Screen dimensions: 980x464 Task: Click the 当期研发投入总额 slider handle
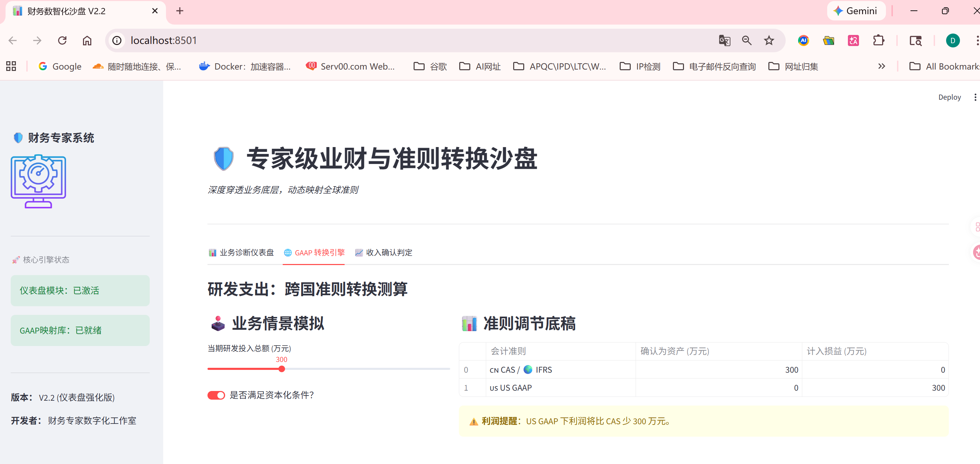pyautogui.click(x=281, y=369)
